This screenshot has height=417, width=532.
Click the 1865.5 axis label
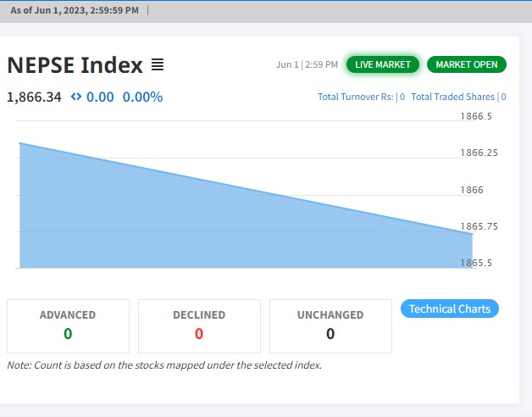476,263
